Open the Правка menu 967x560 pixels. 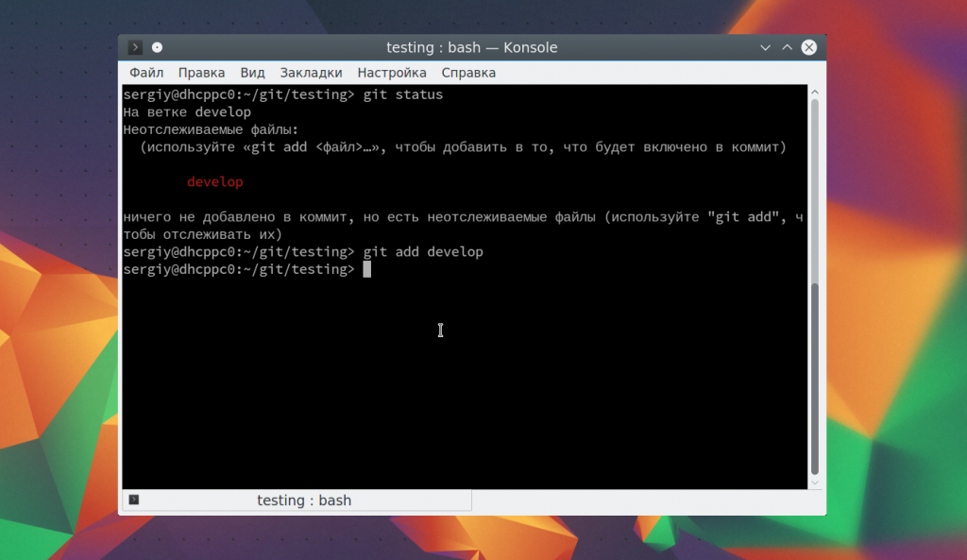click(201, 73)
